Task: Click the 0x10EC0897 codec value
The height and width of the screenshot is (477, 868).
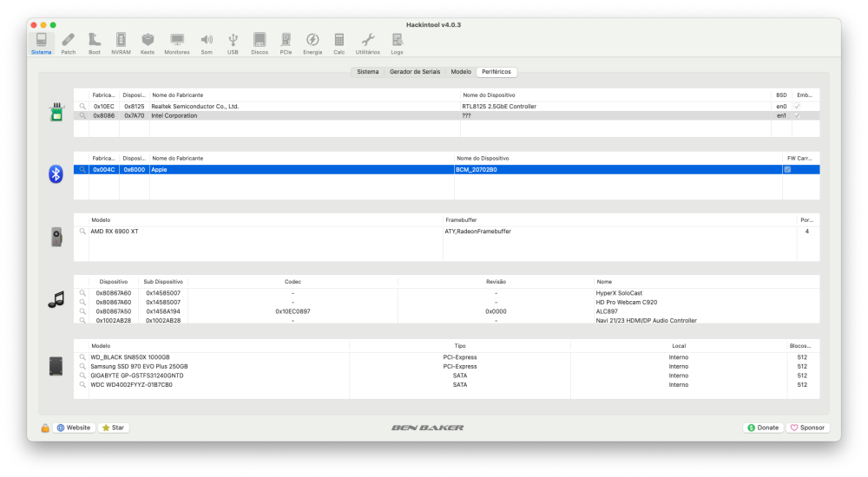Action: coord(293,311)
